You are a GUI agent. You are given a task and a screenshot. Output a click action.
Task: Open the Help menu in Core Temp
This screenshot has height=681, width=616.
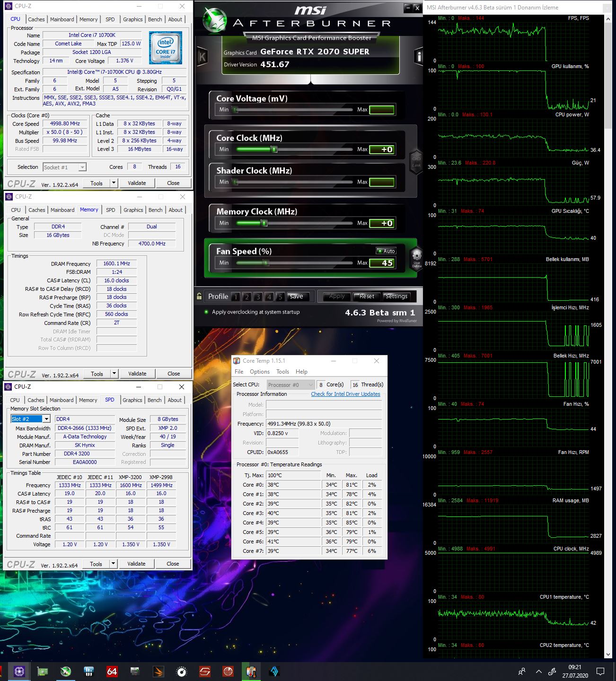pos(301,372)
